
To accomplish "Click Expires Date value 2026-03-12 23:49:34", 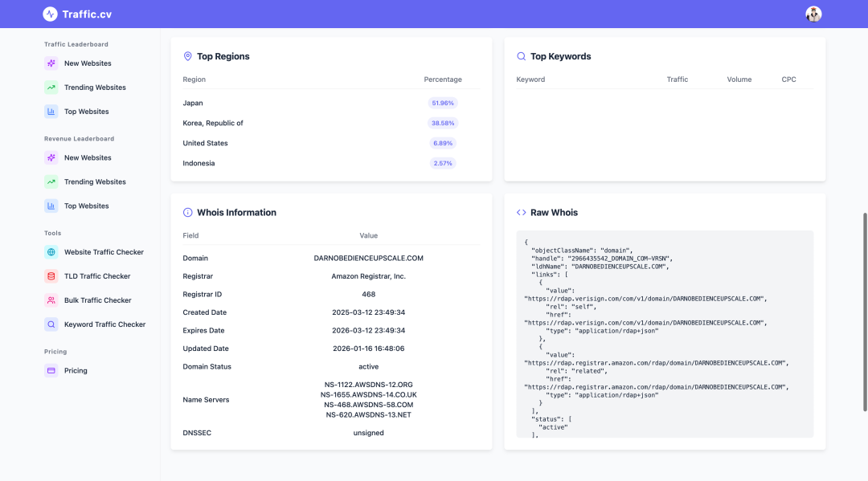I will point(368,331).
